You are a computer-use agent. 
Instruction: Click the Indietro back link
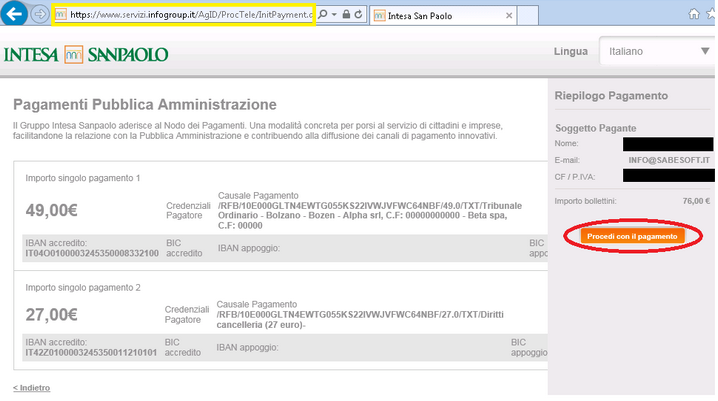pyautogui.click(x=32, y=388)
